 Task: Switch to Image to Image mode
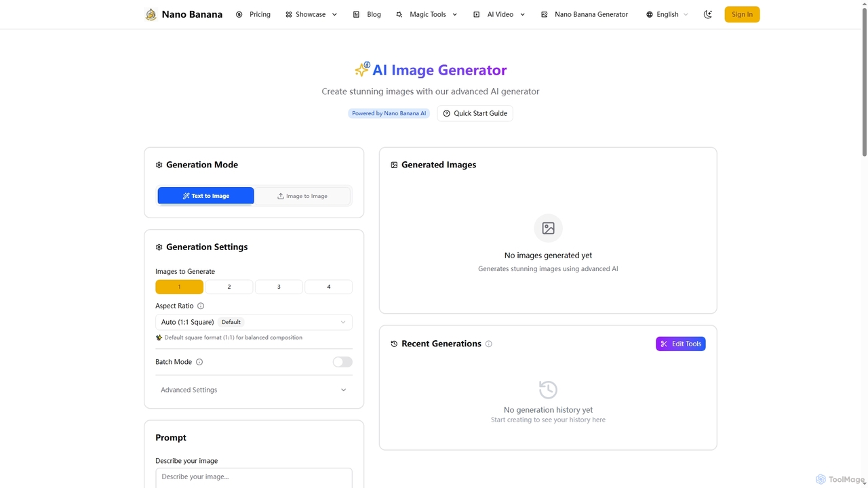(x=302, y=196)
